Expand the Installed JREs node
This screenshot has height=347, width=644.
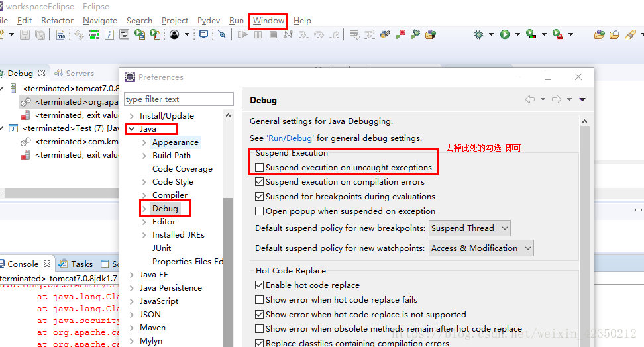tap(144, 235)
